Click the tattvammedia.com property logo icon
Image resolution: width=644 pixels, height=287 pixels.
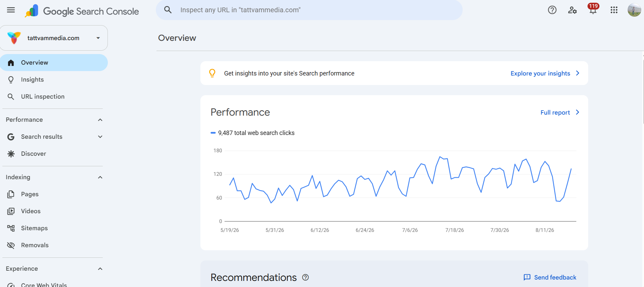[x=14, y=38]
